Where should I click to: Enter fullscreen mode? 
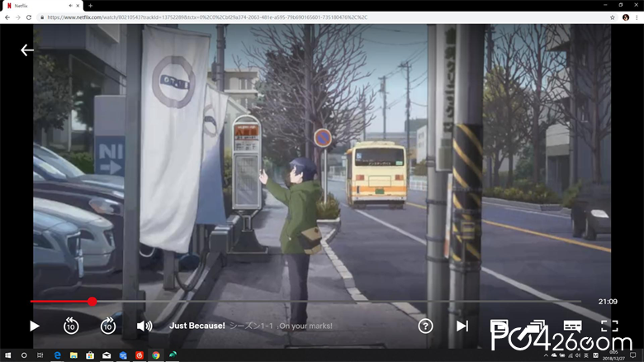[x=609, y=326]
